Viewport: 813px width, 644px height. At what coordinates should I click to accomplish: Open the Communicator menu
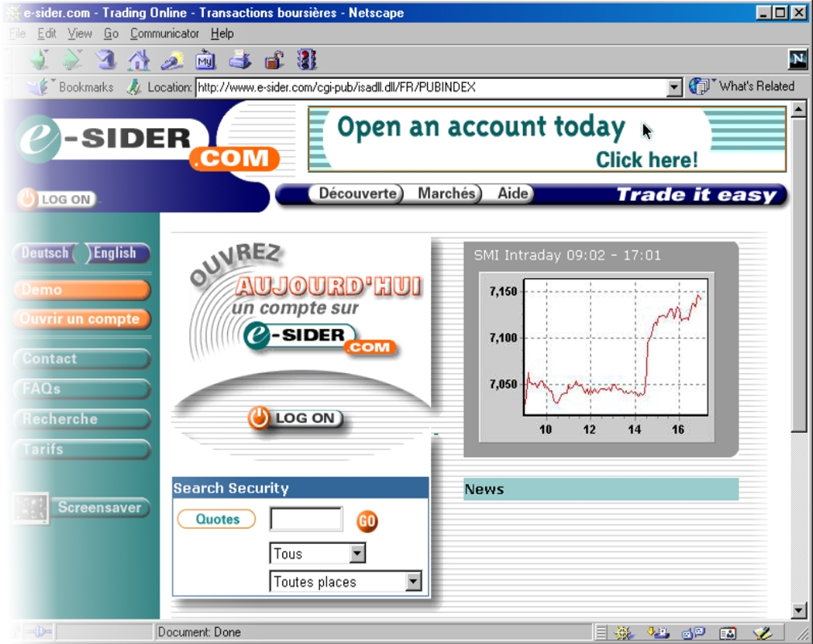coord(164,34)
